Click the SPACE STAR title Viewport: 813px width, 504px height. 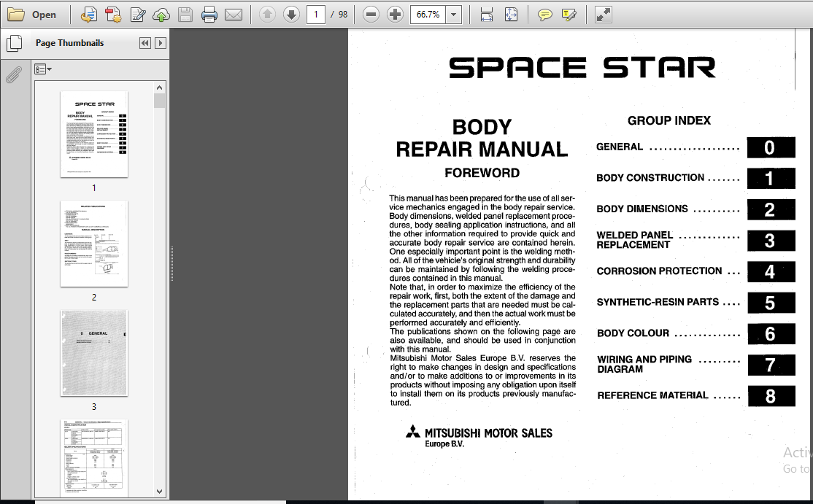click(x=582, y=68)
